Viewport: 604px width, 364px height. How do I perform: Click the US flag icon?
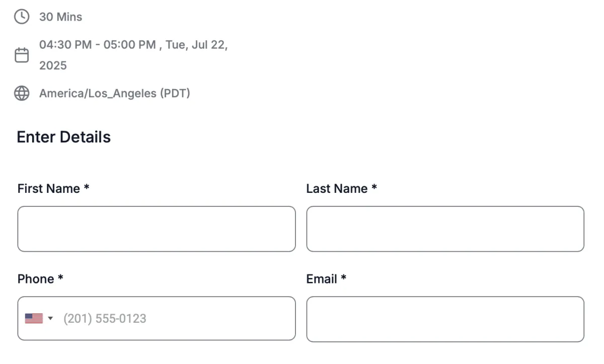tap(34, 318)
